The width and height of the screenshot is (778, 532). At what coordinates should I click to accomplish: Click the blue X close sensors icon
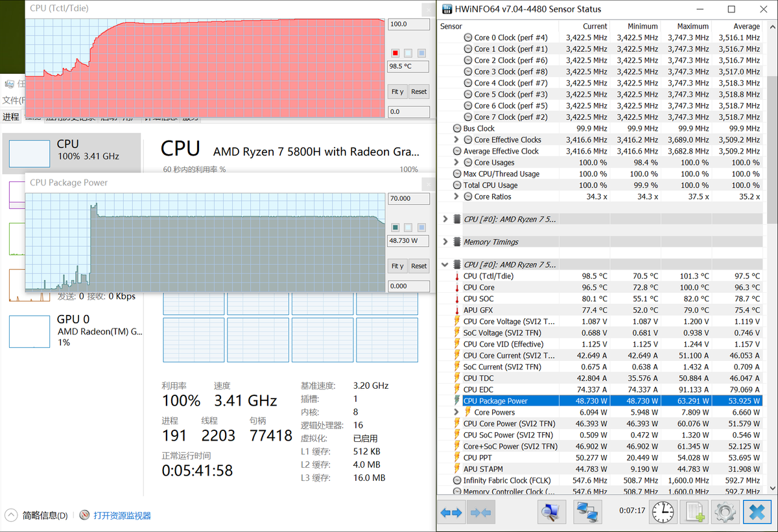tap(757, 512)
